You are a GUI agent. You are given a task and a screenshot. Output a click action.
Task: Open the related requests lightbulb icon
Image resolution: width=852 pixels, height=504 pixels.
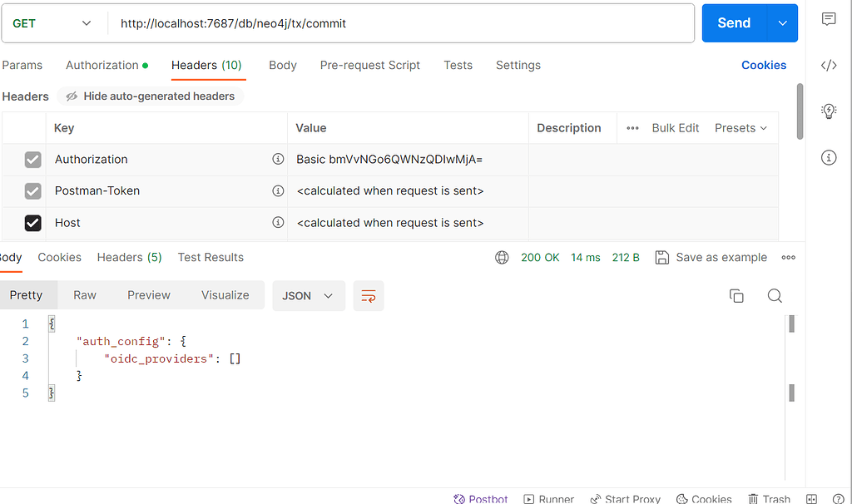pyautogui.click(x=829, y=111)
